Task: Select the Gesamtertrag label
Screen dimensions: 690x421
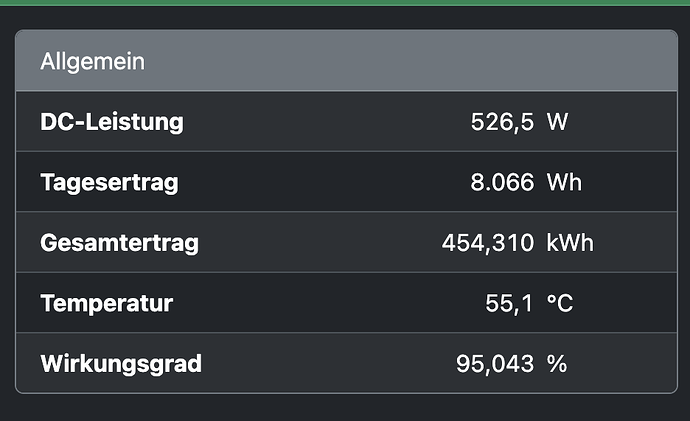Action: pos(119,243)
